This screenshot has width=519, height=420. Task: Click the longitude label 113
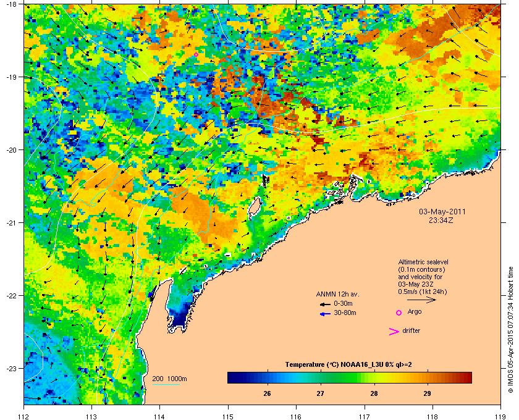(x=91, y=416)
